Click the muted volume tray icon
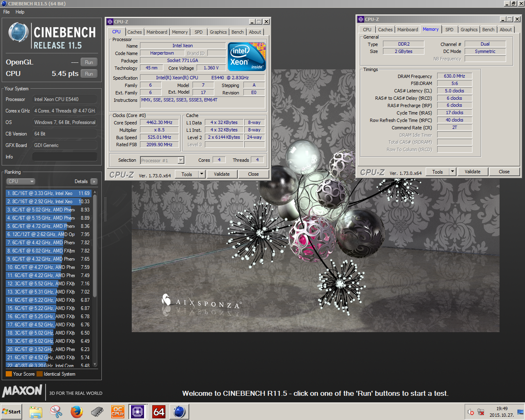 (471, 412)
